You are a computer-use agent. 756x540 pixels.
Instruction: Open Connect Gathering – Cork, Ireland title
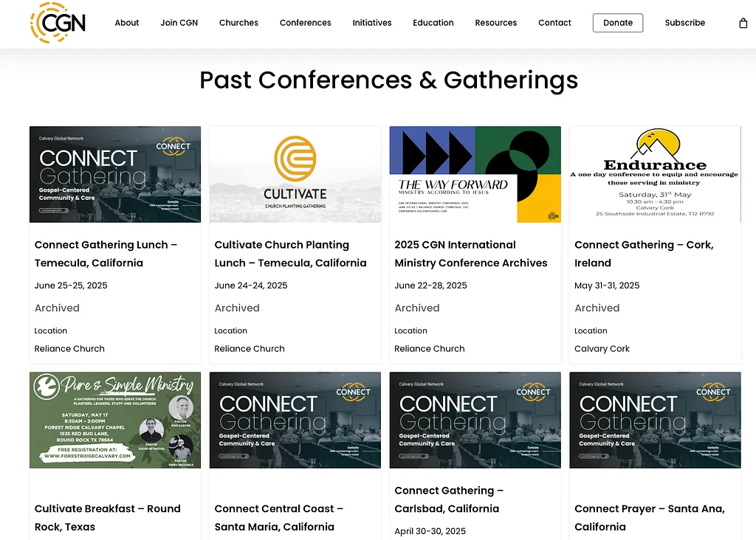pyautogui.click(x=644, y=254)
